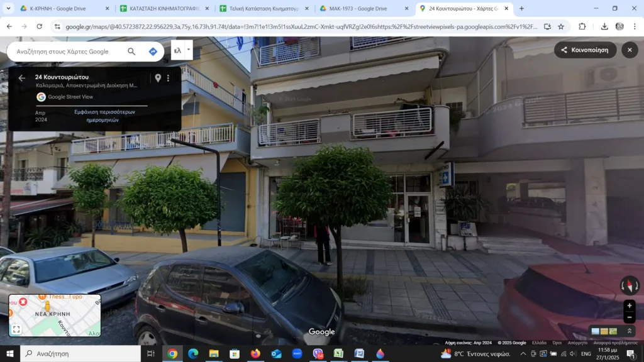644x362 pixels.
Task: Go back using the Street View panel arrow
Action: click(22, 78)
